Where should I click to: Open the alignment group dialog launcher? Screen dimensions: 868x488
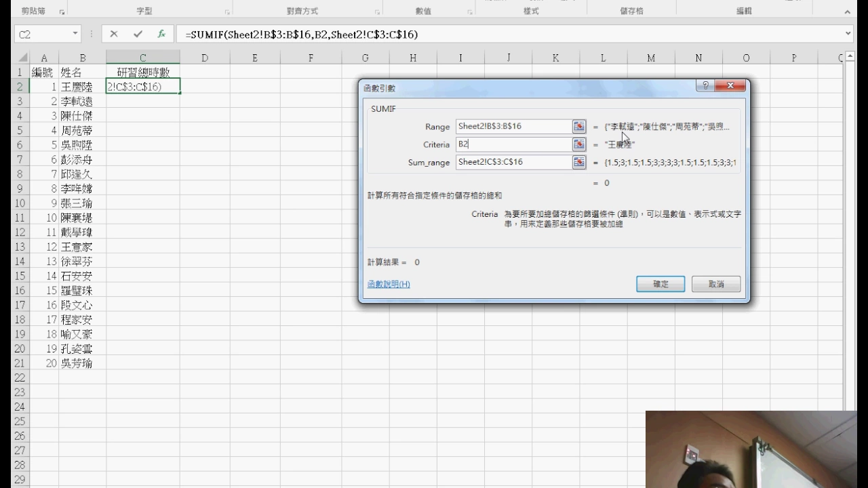coord(377,12)
